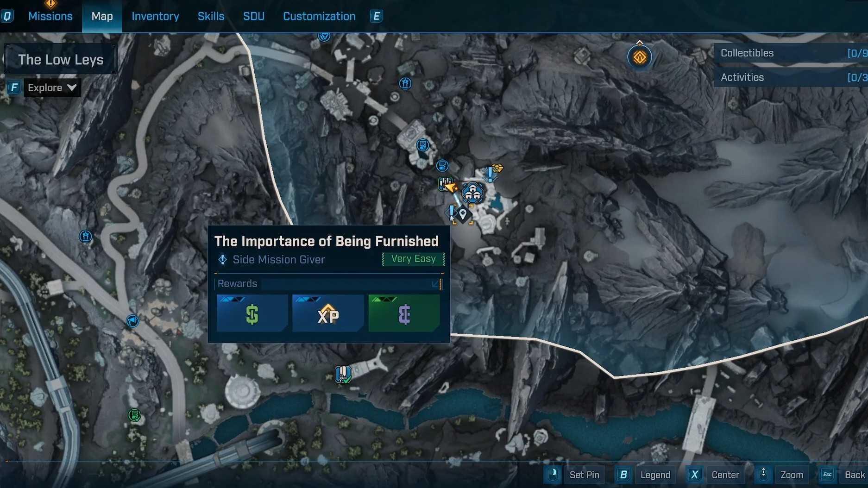Click the green dollar cash reward tile

click(252, 313)
